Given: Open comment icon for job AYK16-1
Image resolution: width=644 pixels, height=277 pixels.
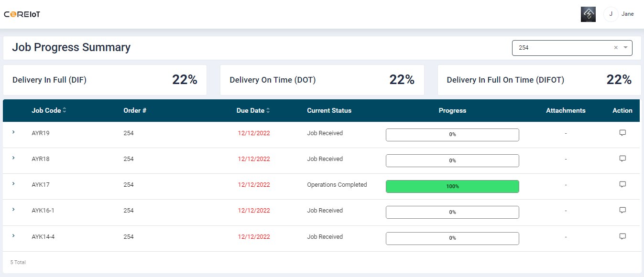Looking at the screenshot, I should pos(622,210).
